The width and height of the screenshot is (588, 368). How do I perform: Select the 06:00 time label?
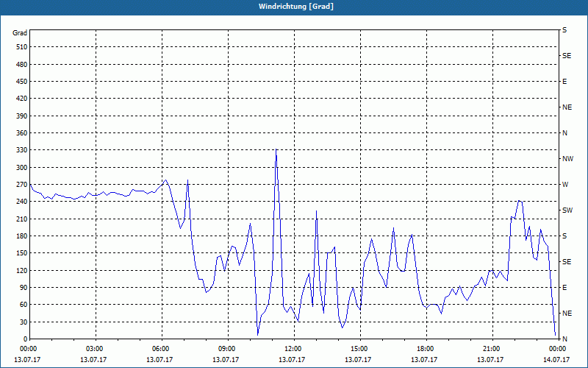click(162, 349)
